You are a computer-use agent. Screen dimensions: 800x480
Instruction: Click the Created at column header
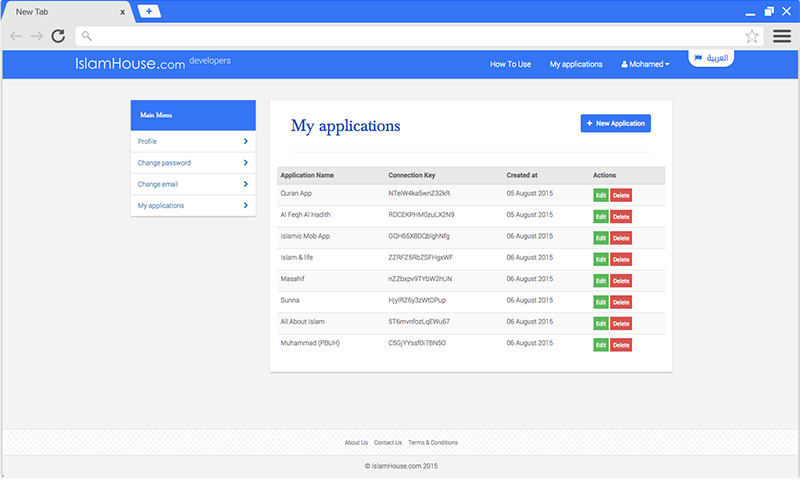(x=521, y=175)
